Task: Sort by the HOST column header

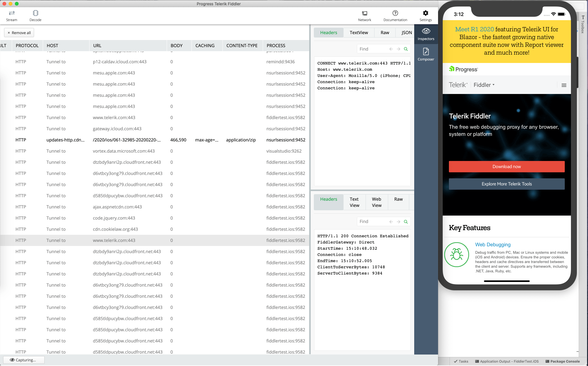Action: (66, 46)
